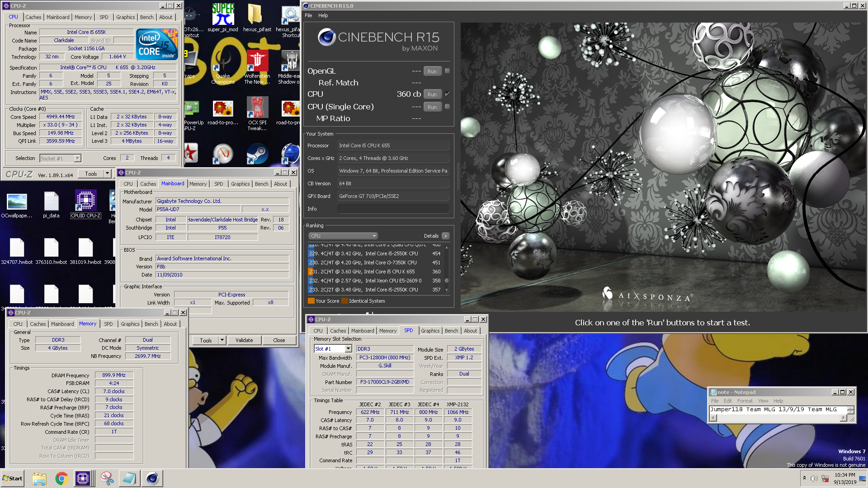Select the 324707.hwbot file icon

[17, 251]
